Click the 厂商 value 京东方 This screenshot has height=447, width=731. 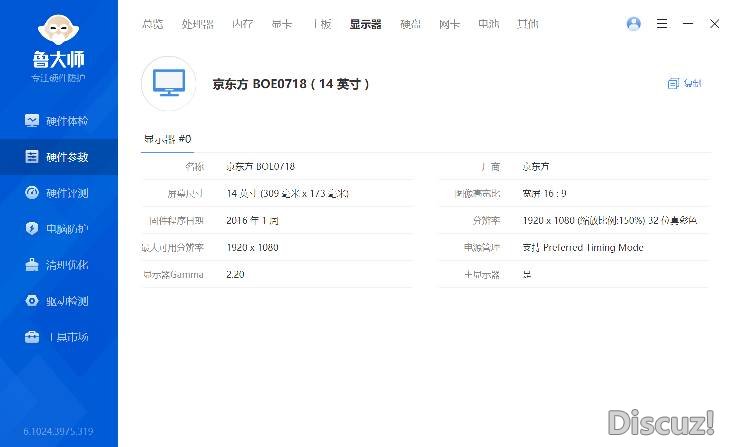point(536,166)
